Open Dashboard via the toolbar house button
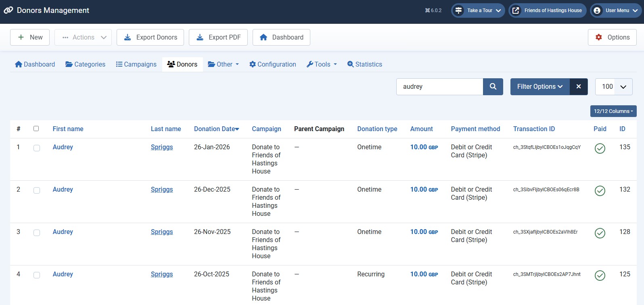The width and height of the screenshot is (644, 305). coord(281,38)
